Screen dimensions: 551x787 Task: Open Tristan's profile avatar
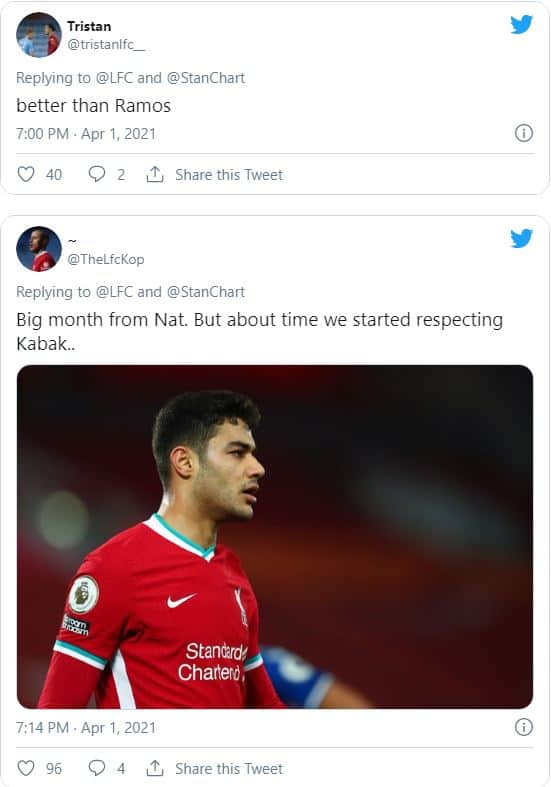39,35
